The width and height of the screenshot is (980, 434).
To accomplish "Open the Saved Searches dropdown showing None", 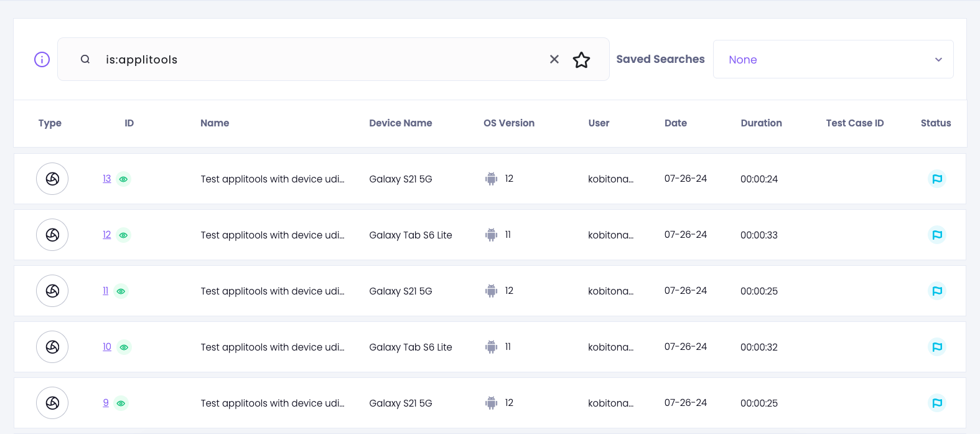I will coord(833,59).
